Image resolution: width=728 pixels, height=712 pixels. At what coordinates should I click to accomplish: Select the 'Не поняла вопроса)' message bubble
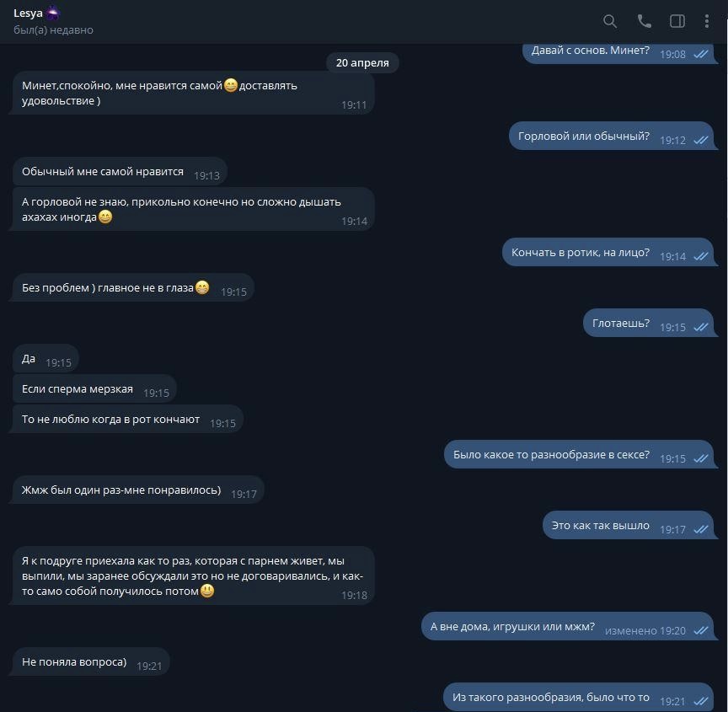(x=90, y=661)
